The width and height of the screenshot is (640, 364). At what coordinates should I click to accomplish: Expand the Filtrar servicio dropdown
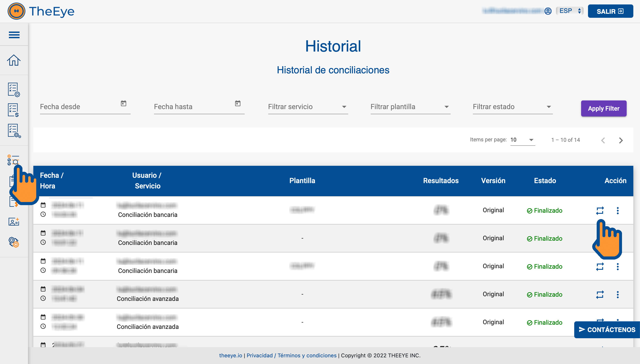(308, 107)
